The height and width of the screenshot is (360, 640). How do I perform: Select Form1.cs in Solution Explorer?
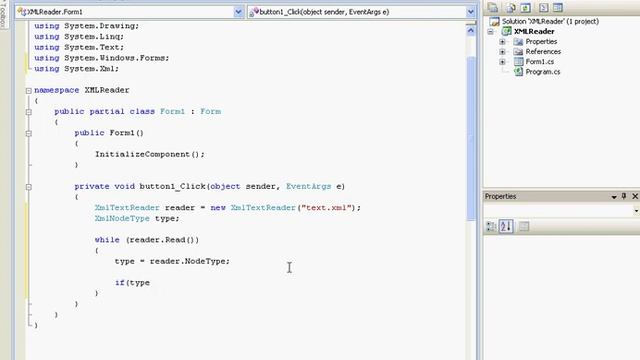pos(540,62)
